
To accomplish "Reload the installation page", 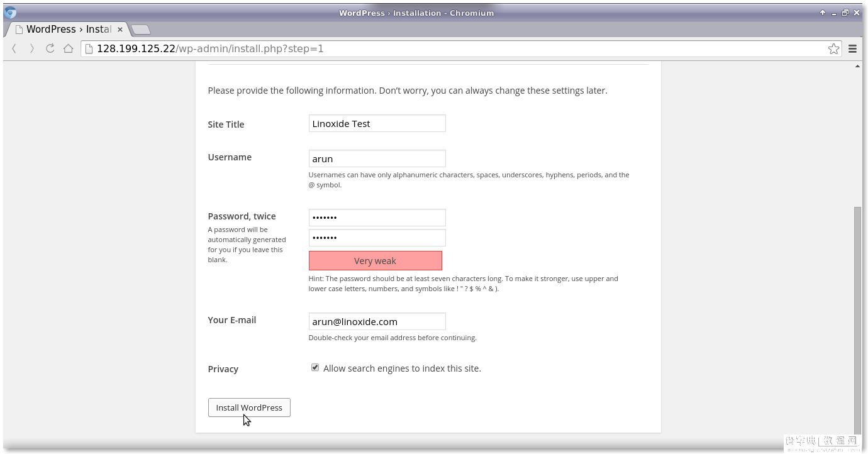I will (50, 48).
